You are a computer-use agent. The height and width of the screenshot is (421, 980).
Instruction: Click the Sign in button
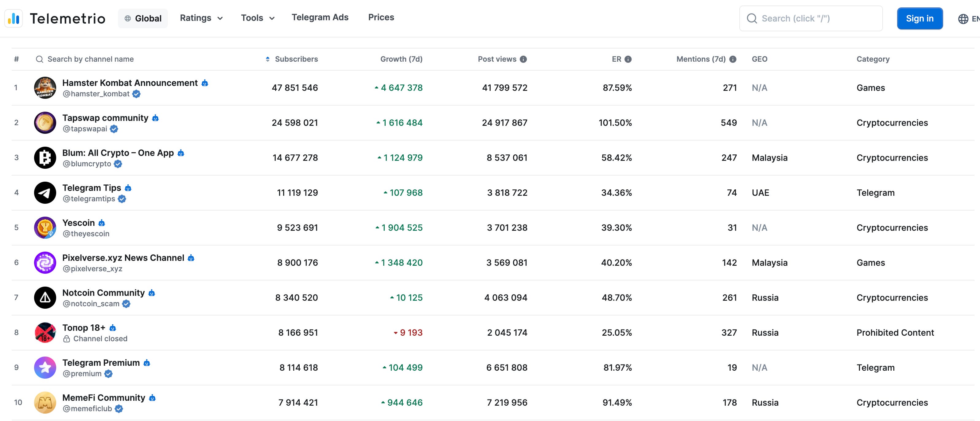coord(920,18)
